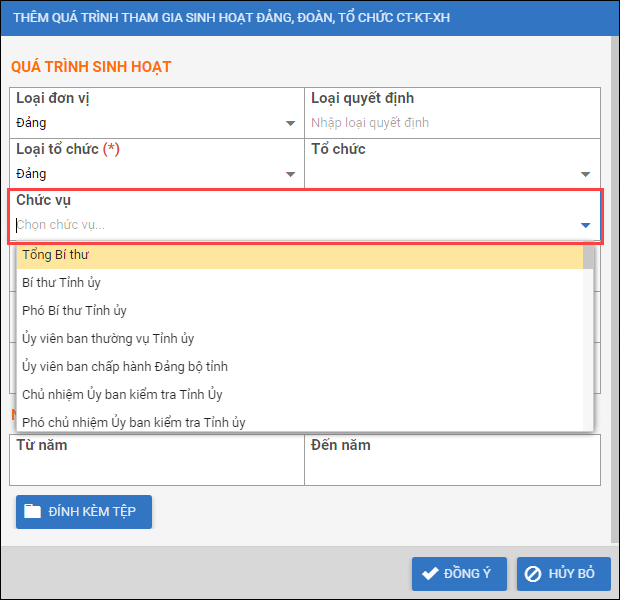The width and height of the screenshot is (620, 600).
Task: Click the cancel circle icon on Hủy bỏ
Action: click(534, 573)
